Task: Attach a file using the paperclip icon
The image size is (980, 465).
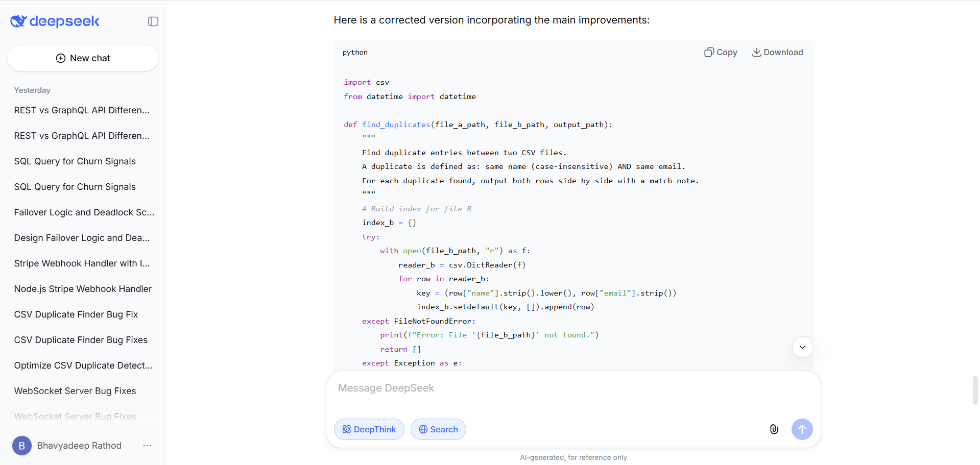Action: [x=774, y=429]
